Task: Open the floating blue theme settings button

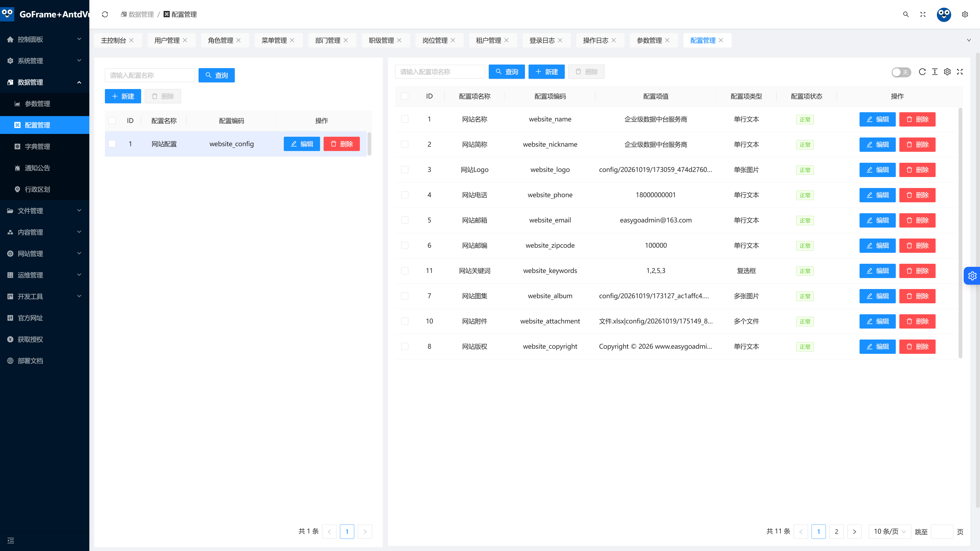Action: point(972,276)
